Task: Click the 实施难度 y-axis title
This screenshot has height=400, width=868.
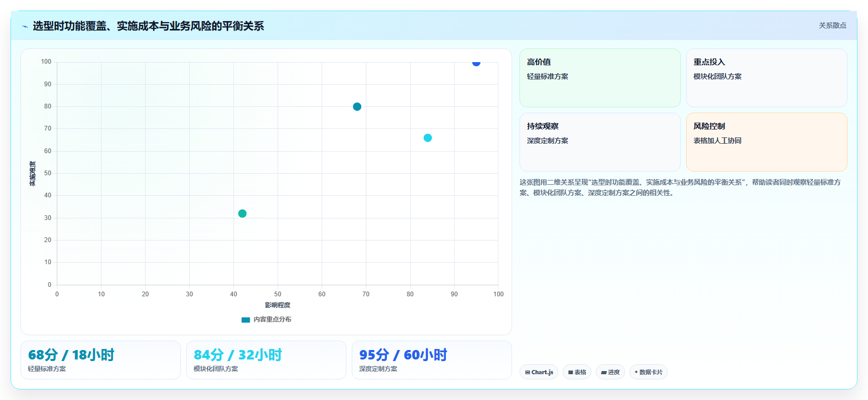Action: [33, 174]
